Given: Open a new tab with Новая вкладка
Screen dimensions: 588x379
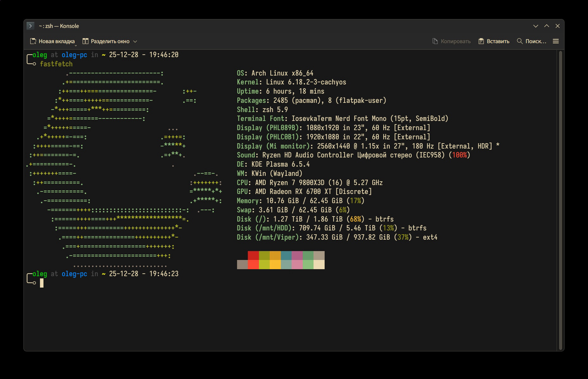Looking at the screenshot, I should (52, 41).
